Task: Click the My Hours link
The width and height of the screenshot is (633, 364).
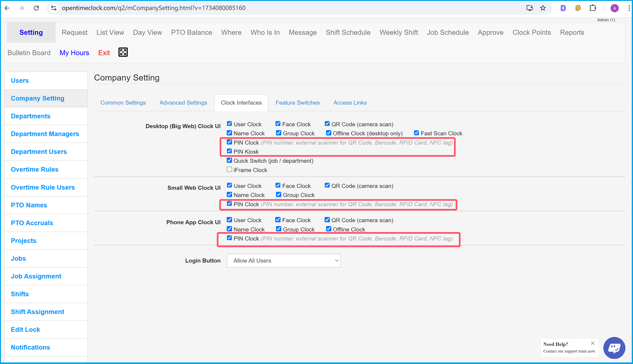Action: pos(74,53)
